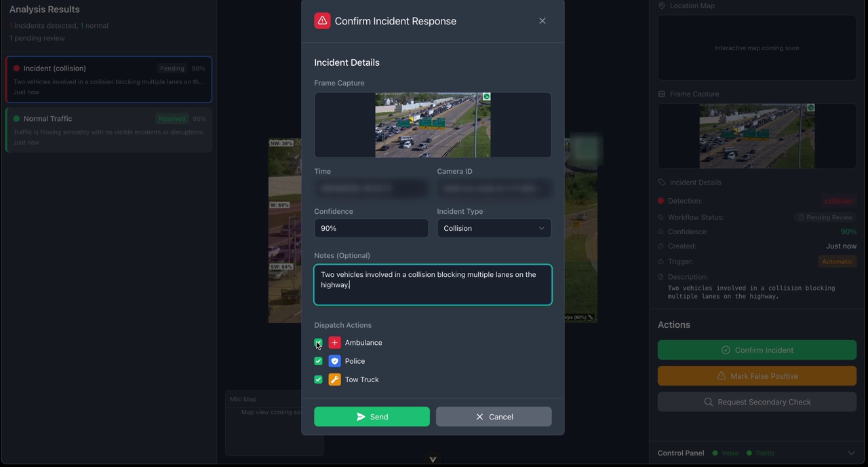The width and height of the screenshot is (868, 467).
Task: Click the Interactive map placeholder area
Action: 757,48
